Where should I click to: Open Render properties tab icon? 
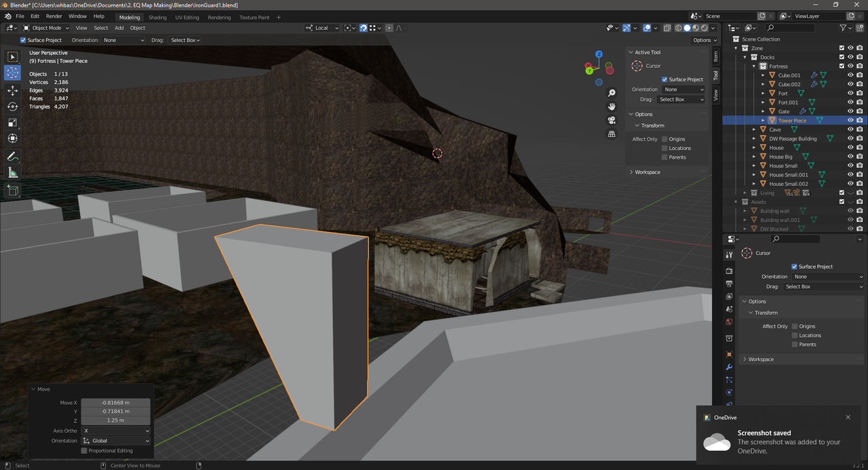729,271
